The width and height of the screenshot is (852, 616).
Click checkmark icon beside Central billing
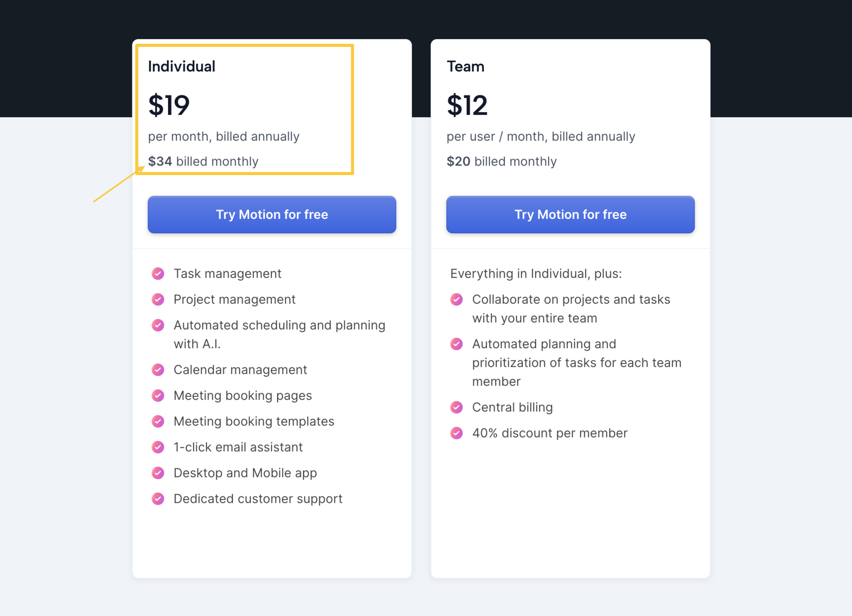click(x=456, y=407)
